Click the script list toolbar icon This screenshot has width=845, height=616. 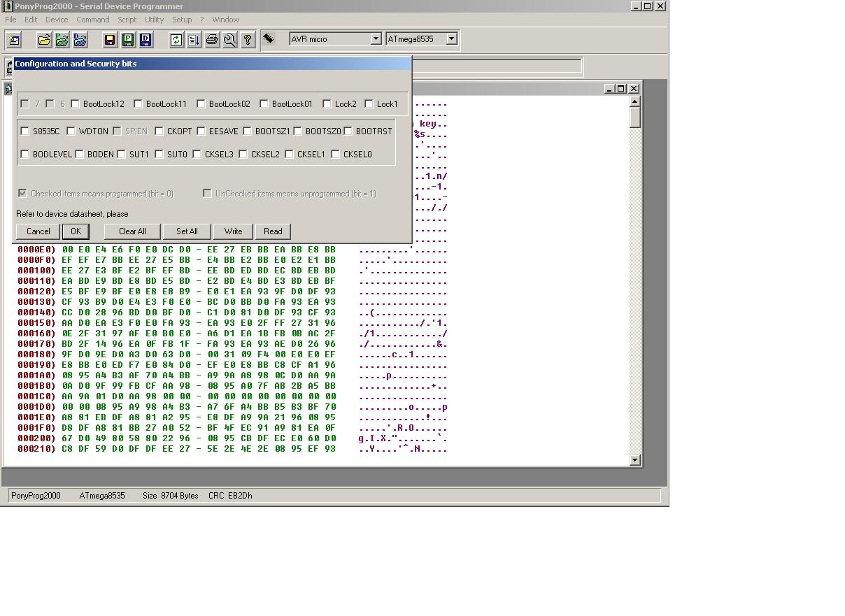pos(194,40)
